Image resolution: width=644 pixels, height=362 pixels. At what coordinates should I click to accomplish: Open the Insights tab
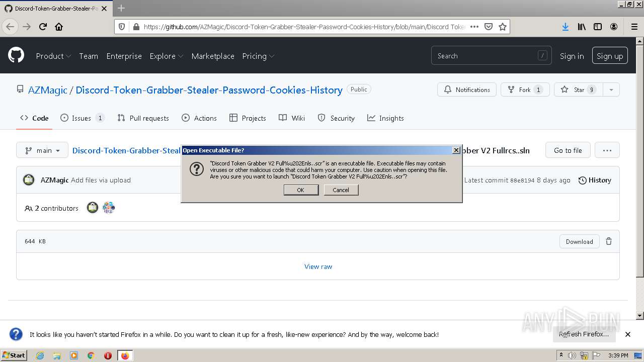click(x=385, y=118)
